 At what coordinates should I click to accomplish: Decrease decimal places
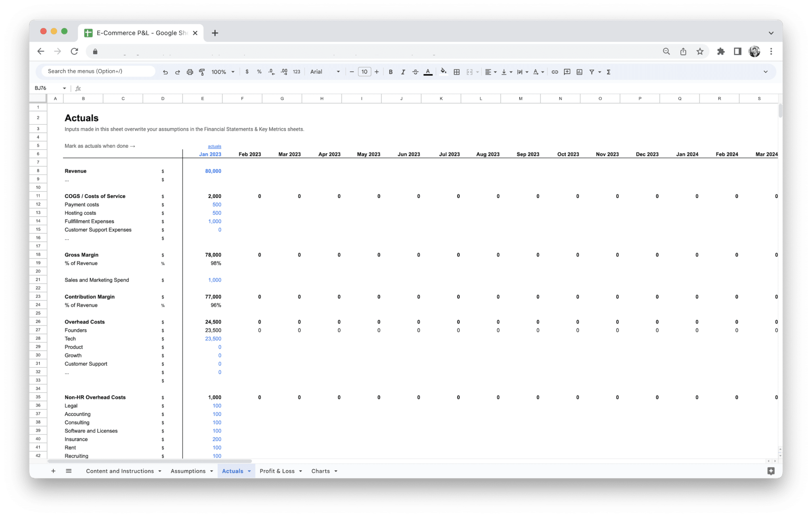(x=271, y=72)
